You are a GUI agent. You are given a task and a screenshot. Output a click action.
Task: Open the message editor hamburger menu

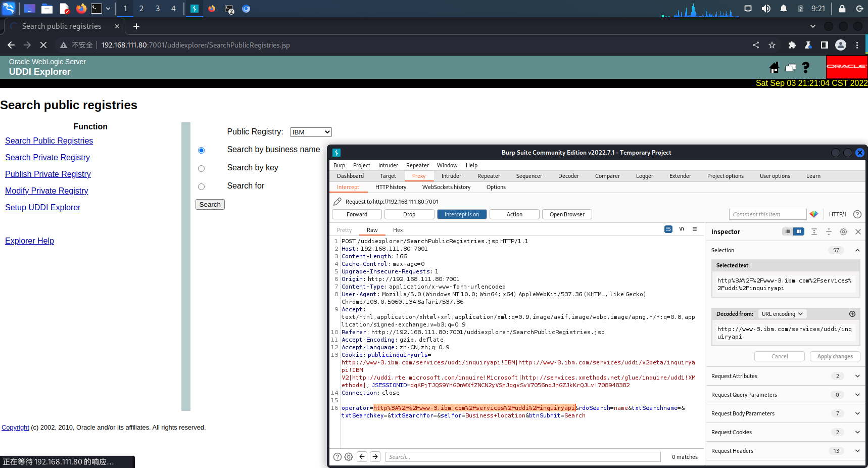695,229
